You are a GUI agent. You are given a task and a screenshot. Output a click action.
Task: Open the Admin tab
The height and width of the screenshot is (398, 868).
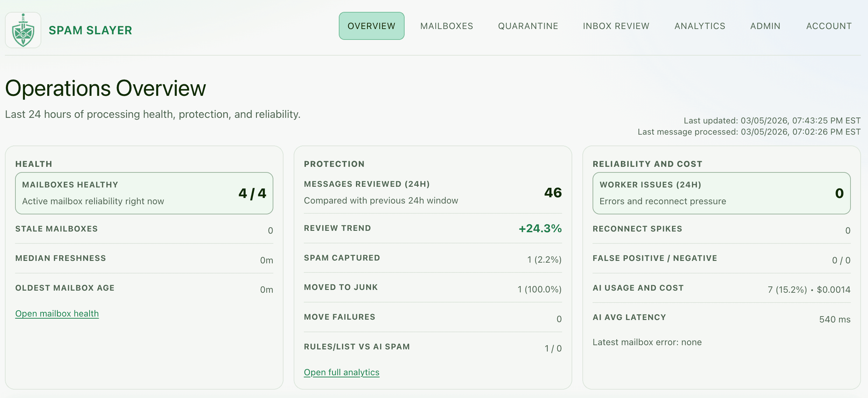765,26
